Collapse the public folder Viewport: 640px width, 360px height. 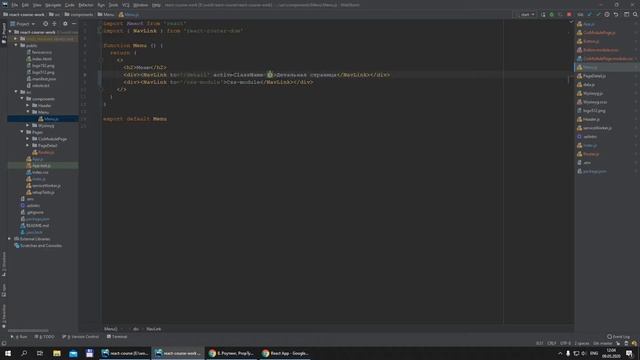click(16, 45)
